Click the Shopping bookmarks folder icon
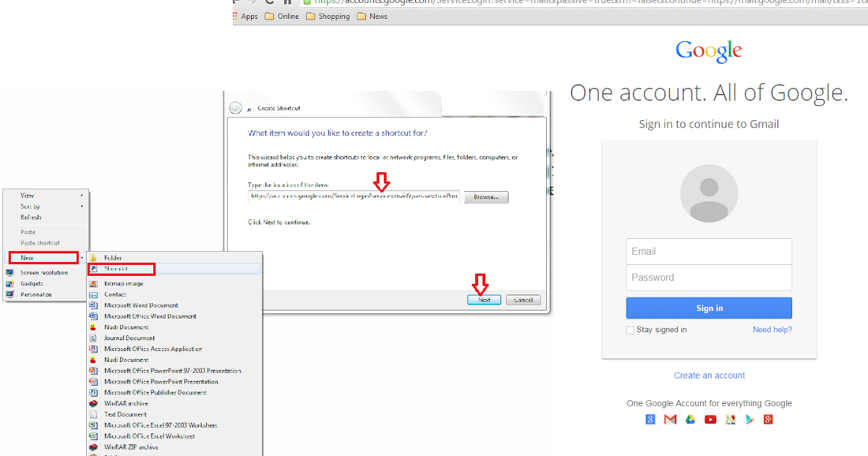This screenshot has height=456, width=868. tap(311, 16)
